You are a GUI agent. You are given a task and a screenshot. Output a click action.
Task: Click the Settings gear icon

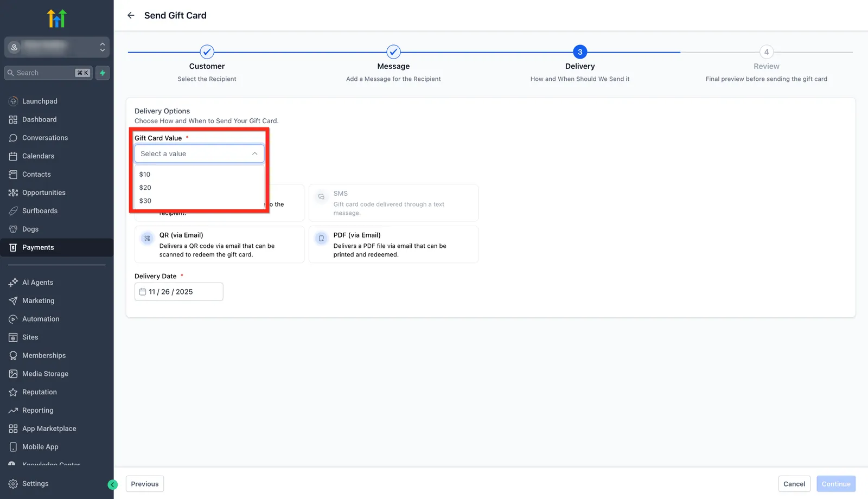click(13, 484)
